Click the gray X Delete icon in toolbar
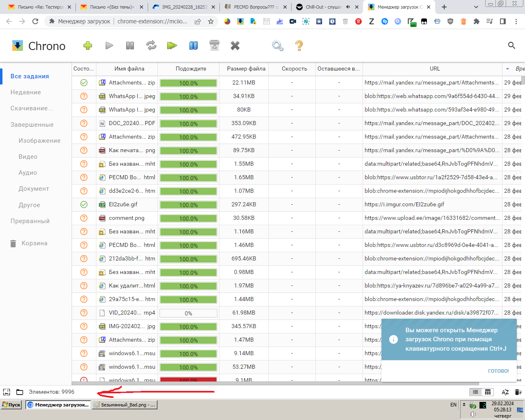 [235, 46]
